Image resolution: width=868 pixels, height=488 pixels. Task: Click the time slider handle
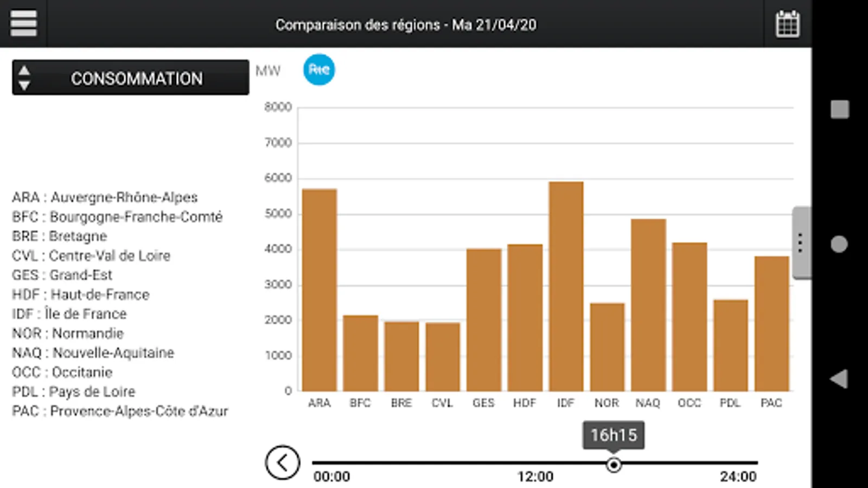614,465
